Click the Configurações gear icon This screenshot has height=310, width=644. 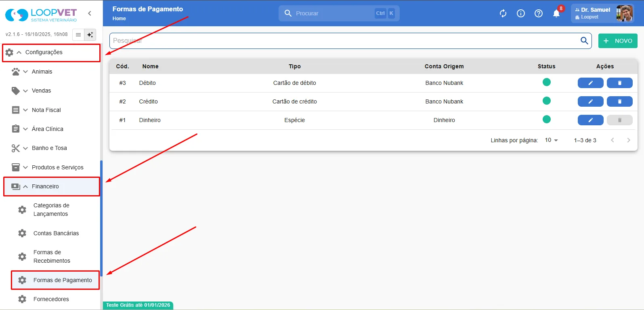(x=9, y=53)
